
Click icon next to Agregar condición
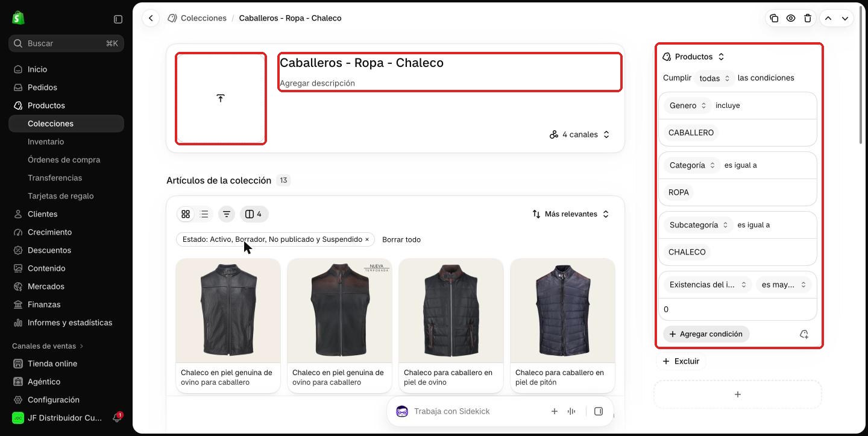click(x=804, y=334)
